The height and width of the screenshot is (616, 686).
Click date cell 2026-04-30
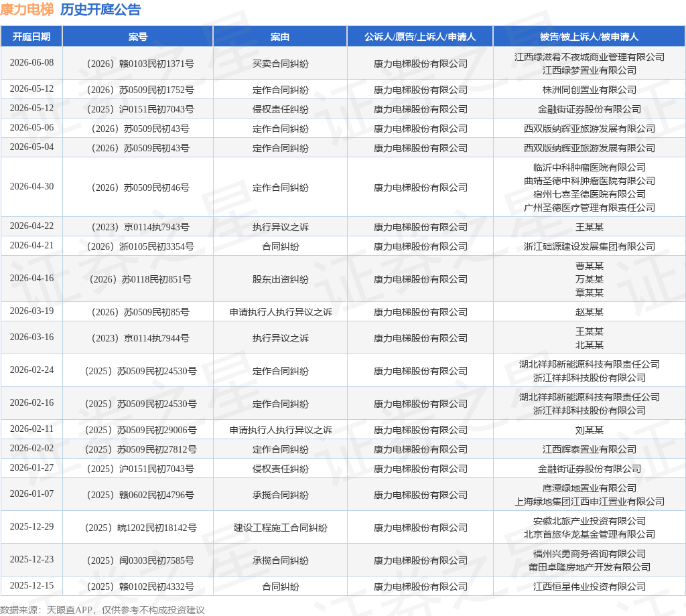coord(31,187)
